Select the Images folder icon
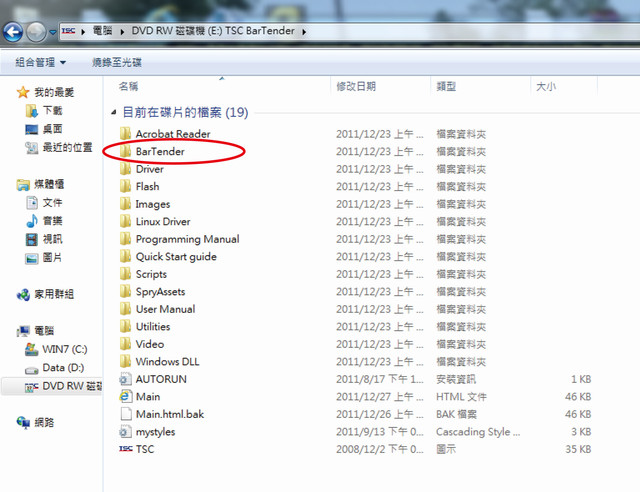This screenshot has width=640, height=492. [125, 204]
